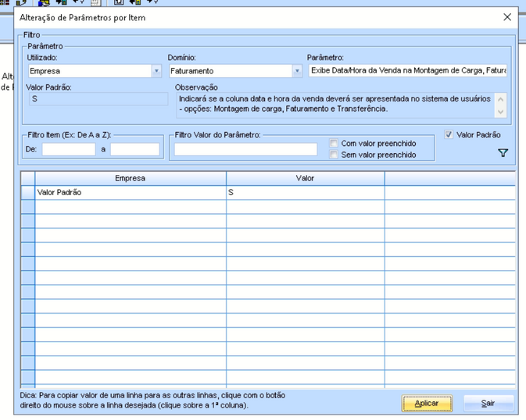Tick the Sem valor preenchido checkbox
The height and width of the screenshot is (420, 526).
tap(335, 155)
